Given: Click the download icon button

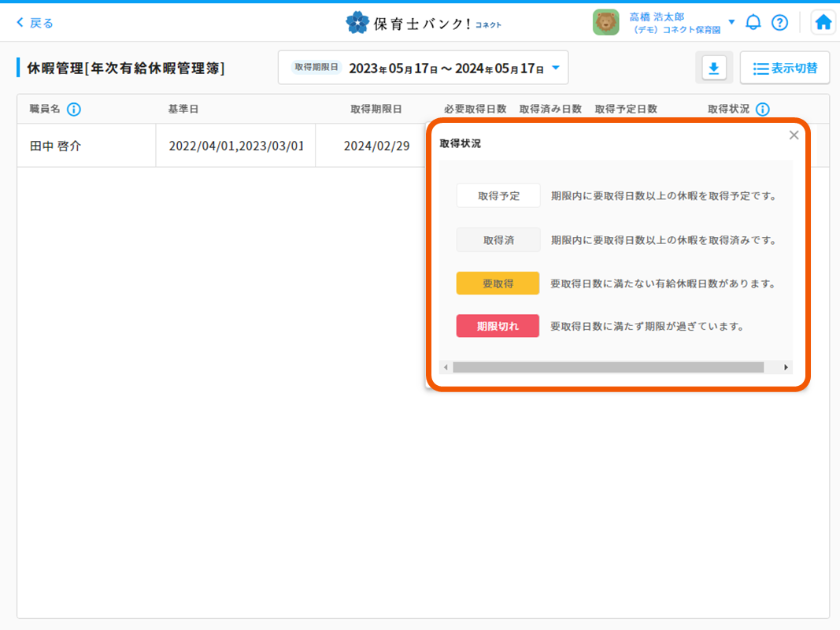Looking at the screenshot, I should point(713,69).
